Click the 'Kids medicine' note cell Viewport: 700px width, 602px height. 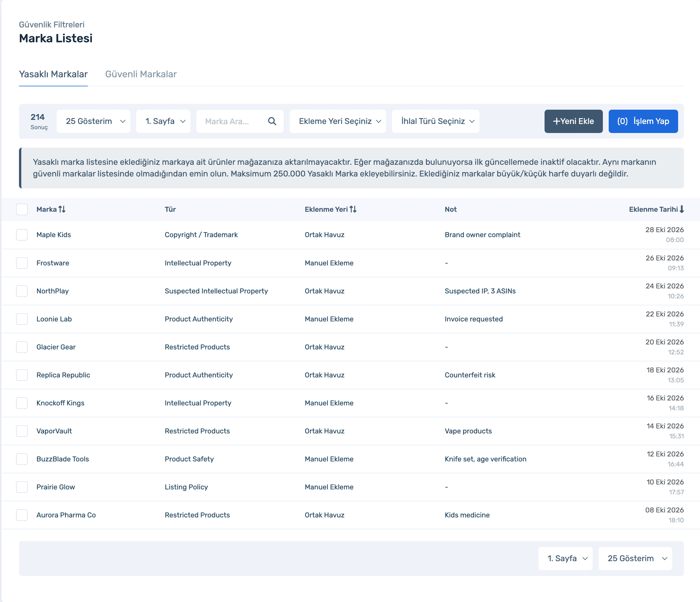point(467,515)
